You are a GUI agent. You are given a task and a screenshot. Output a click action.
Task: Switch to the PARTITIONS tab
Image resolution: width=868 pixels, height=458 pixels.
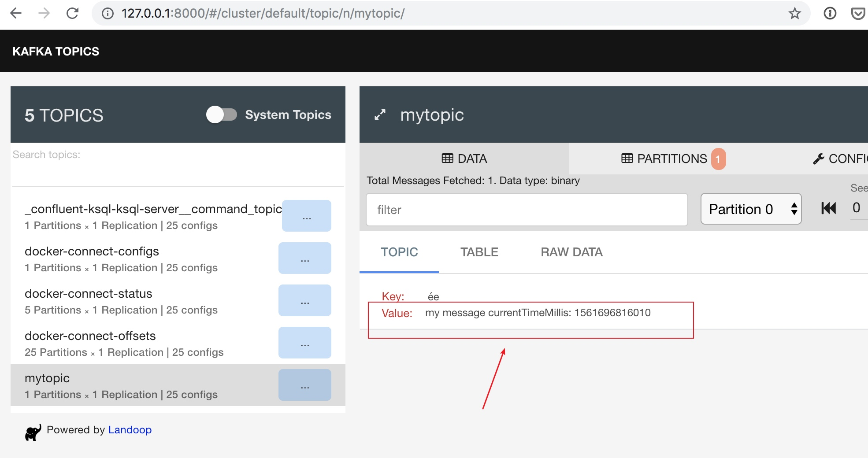[x=673, y=159]
